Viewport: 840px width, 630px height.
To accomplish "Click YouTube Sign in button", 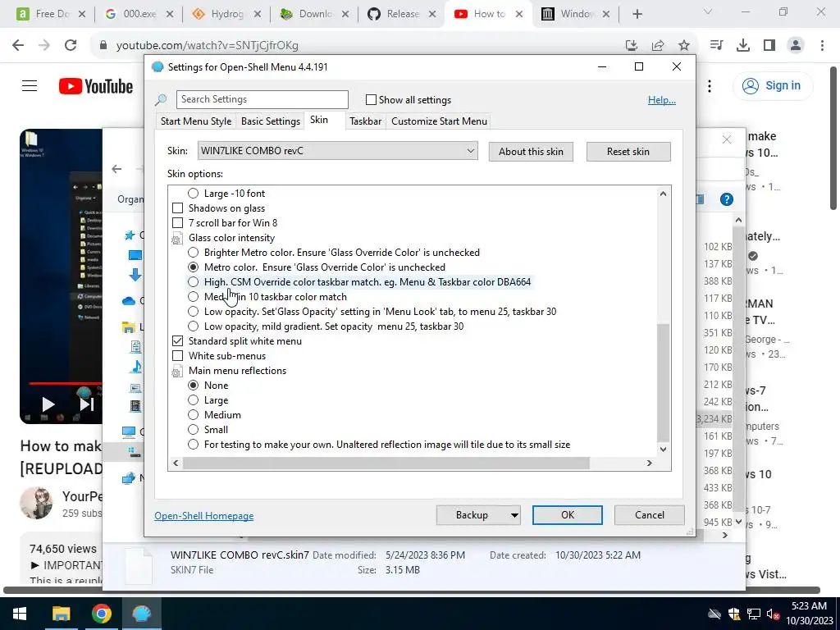I will [773, 85].
